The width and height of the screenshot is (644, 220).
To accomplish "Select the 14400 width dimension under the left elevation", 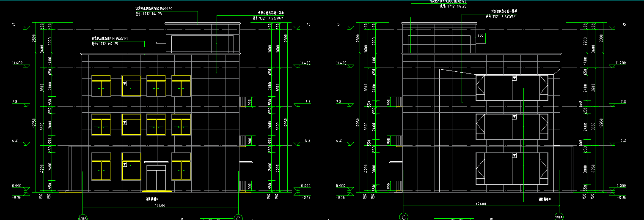I will click(x=160, y=204).
